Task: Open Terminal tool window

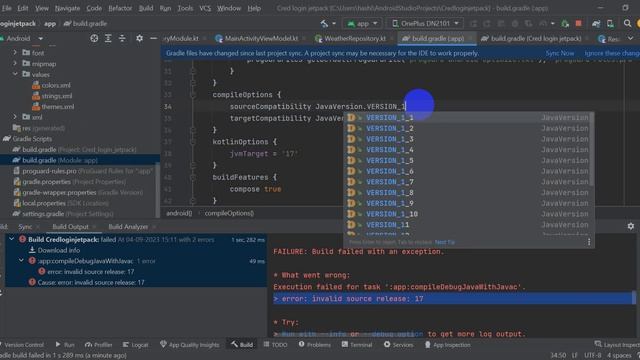Action: 357,345
